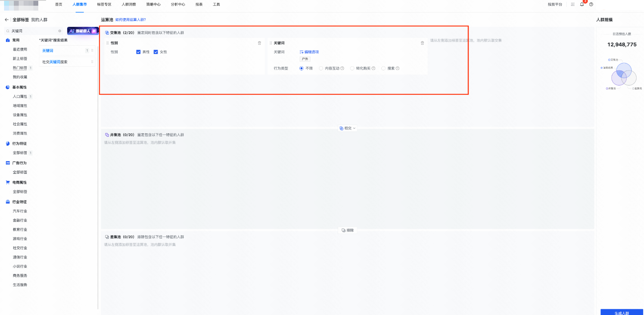Click the help icon next to 内容互动
This screenshot has height=315, width=644.
coord(342,68)
